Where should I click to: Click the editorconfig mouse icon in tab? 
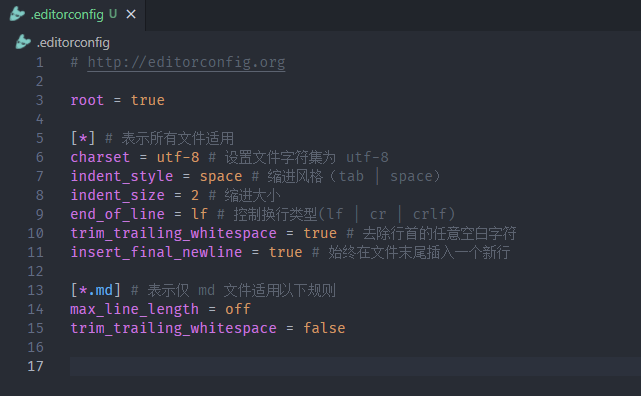pyautogui.click(x=17, y=14)
